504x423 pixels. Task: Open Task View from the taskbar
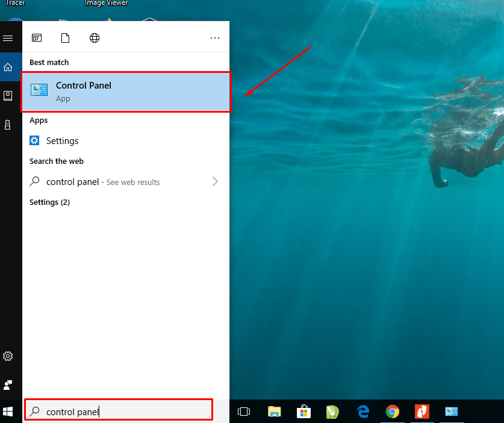click(x=244, y=412)
